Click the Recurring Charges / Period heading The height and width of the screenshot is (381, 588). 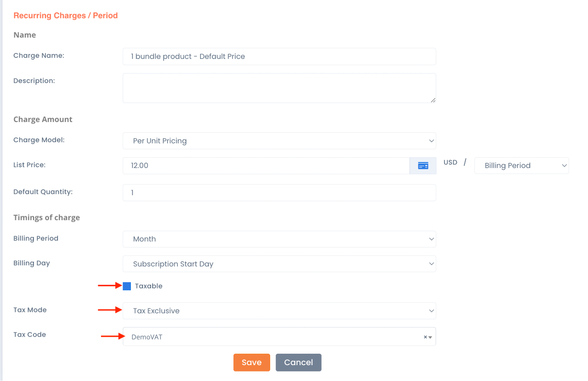point(66,15)
